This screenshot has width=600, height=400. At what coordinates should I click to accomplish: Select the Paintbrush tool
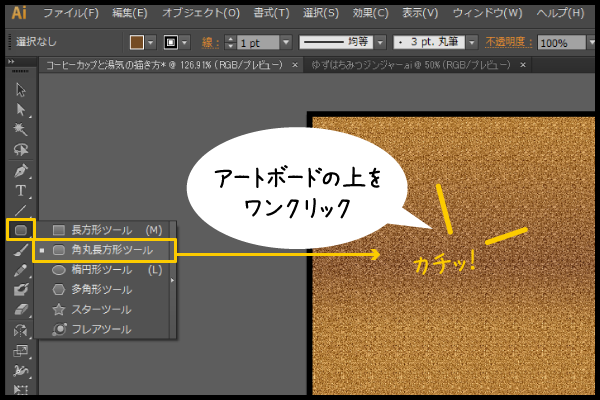[20, 250]
